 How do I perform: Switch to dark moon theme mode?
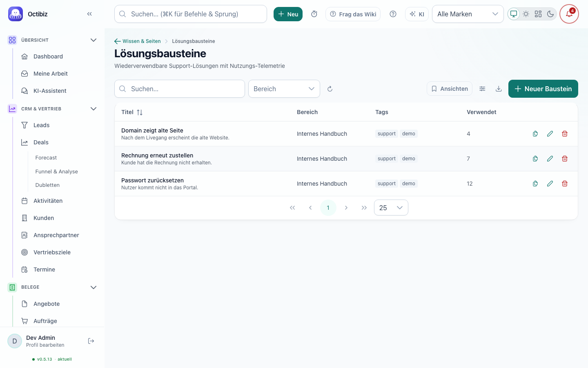click(550, 14)
